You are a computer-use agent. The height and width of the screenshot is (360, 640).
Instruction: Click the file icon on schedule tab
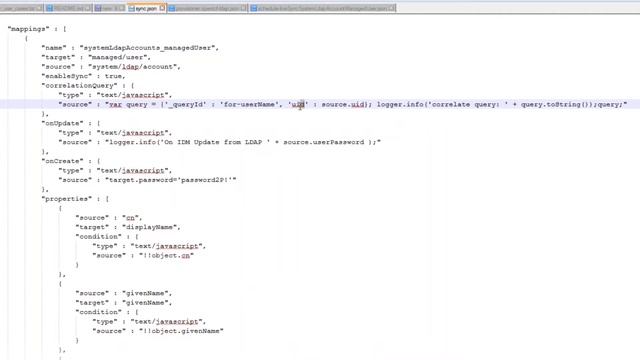point(254,8)
